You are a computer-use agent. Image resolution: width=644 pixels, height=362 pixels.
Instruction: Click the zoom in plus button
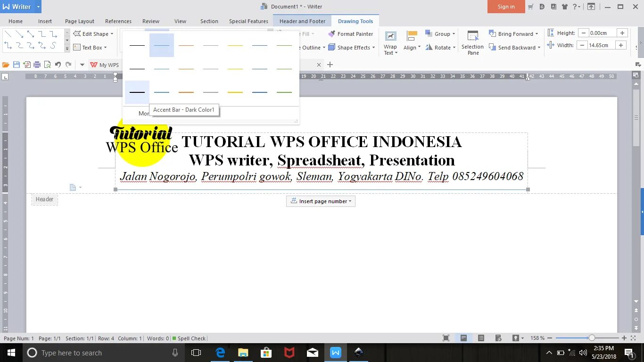click(624, 338)
